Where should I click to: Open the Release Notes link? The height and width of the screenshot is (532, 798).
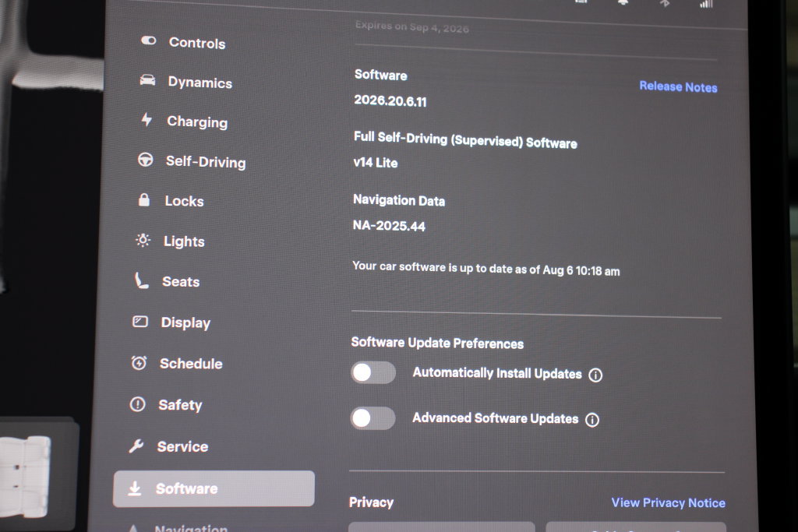point(679,86)
